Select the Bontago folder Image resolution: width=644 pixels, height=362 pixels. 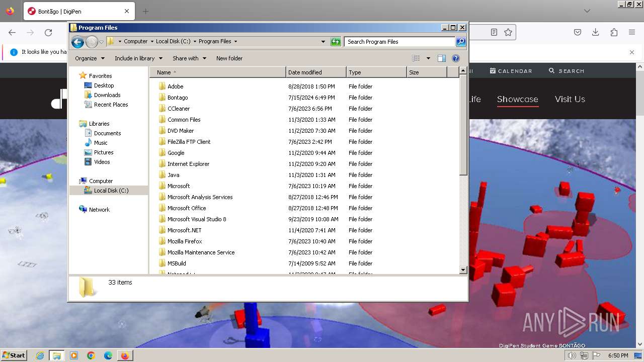coord(178,98)
